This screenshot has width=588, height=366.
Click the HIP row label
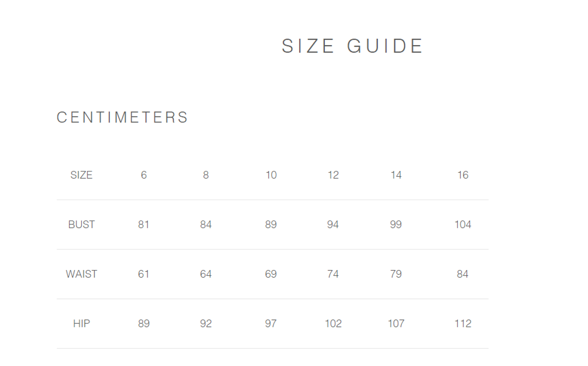tap(81, 324)
